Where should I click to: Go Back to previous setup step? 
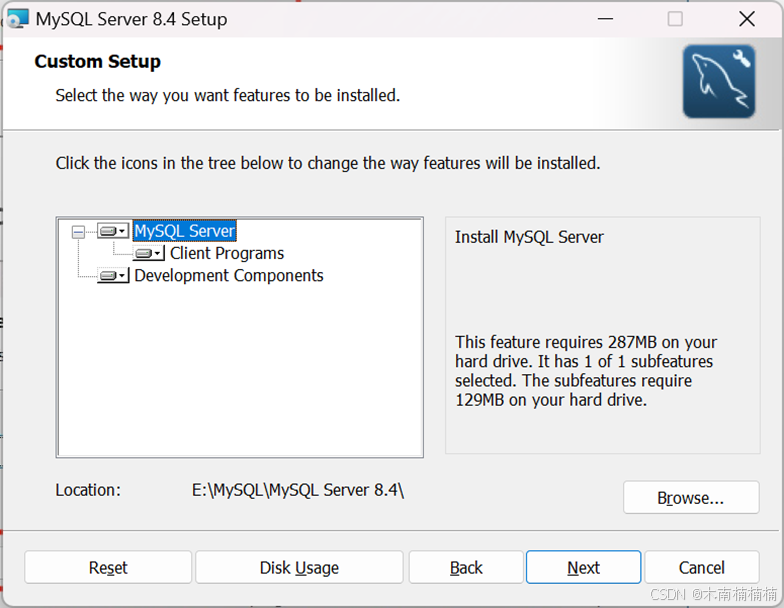[x=466, y=568]
